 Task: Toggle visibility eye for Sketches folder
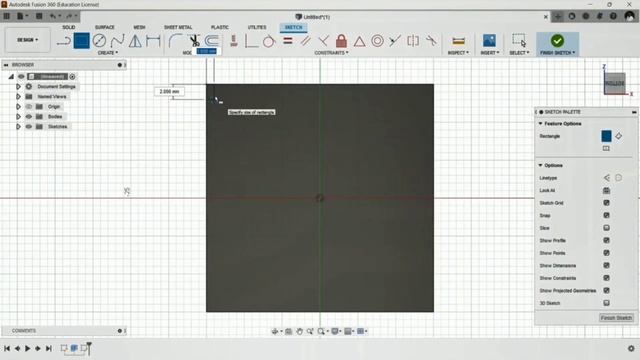[29, 127]
